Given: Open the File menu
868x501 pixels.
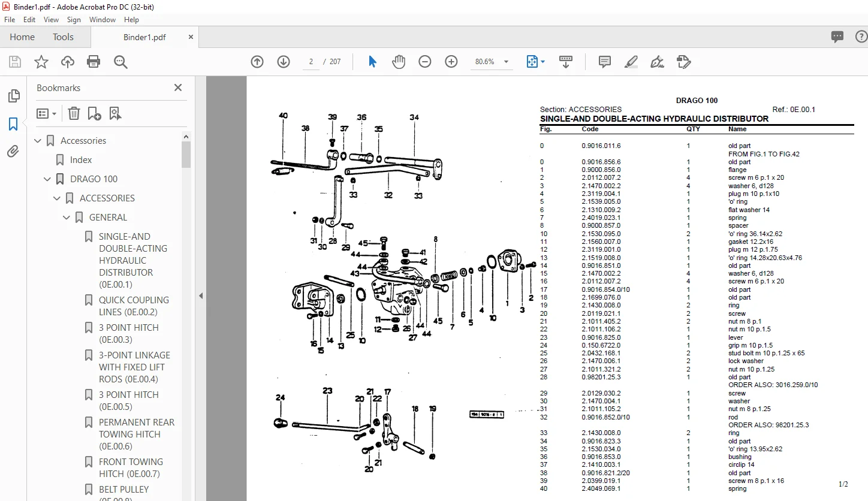Looking at the screenshot, I should (x=10, y=20).
